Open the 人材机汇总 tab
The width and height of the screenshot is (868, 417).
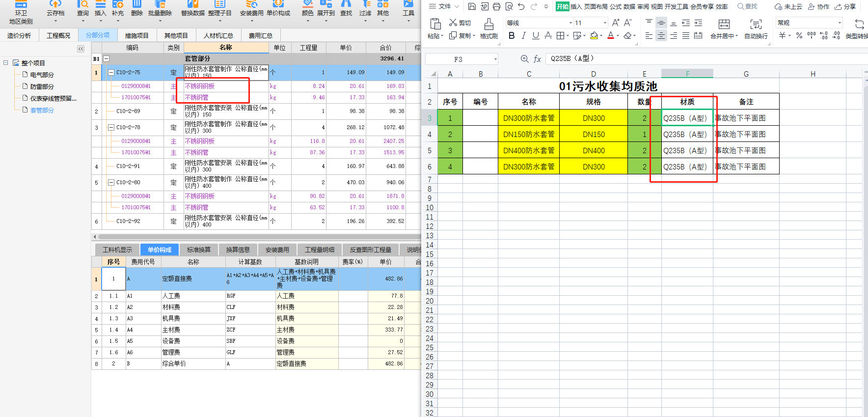[x=218, y=35]
